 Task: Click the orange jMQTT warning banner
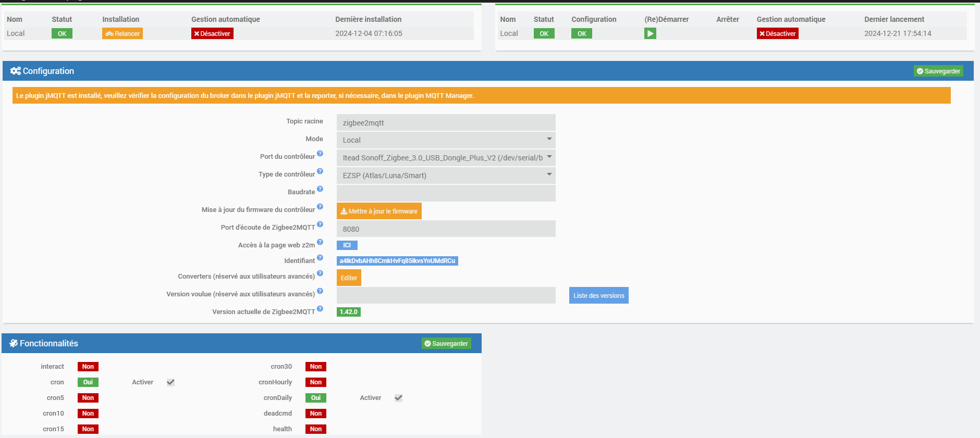[x=482, y=95]
